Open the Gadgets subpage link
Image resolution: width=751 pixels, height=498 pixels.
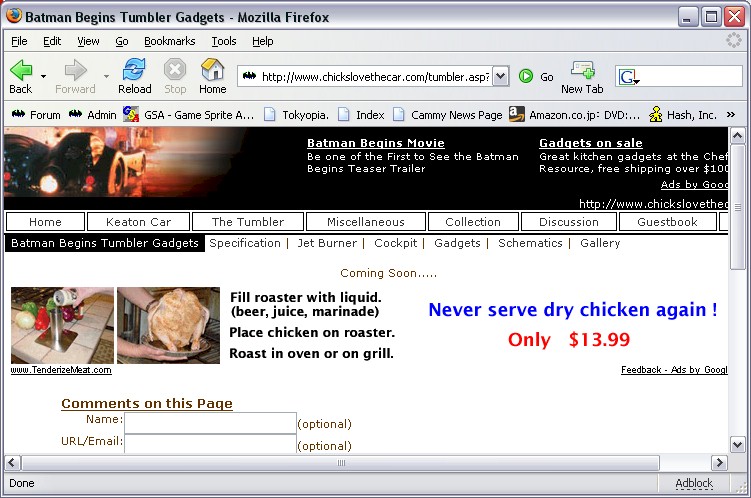457,243
